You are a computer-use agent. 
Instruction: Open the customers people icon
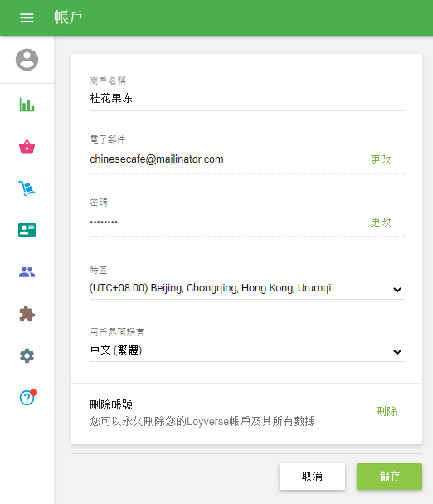point(27,272)
